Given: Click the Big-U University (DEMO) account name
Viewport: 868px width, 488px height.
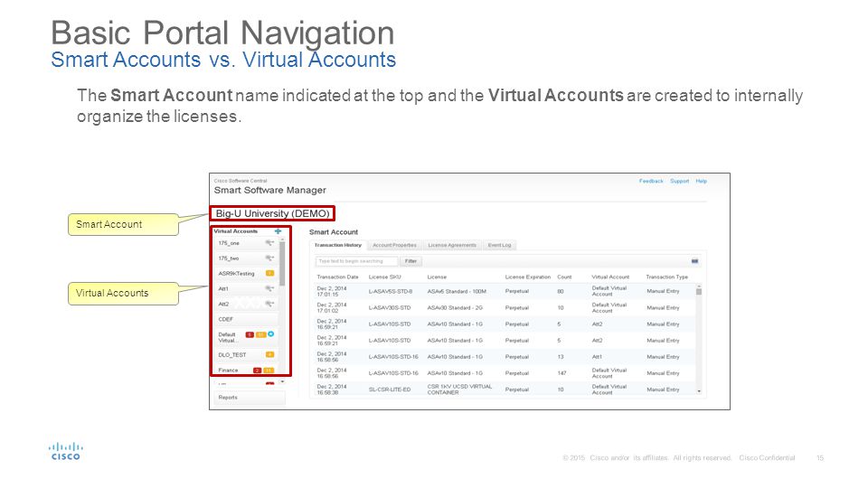Looking at the screenshot, I should [x=272, y=213].
